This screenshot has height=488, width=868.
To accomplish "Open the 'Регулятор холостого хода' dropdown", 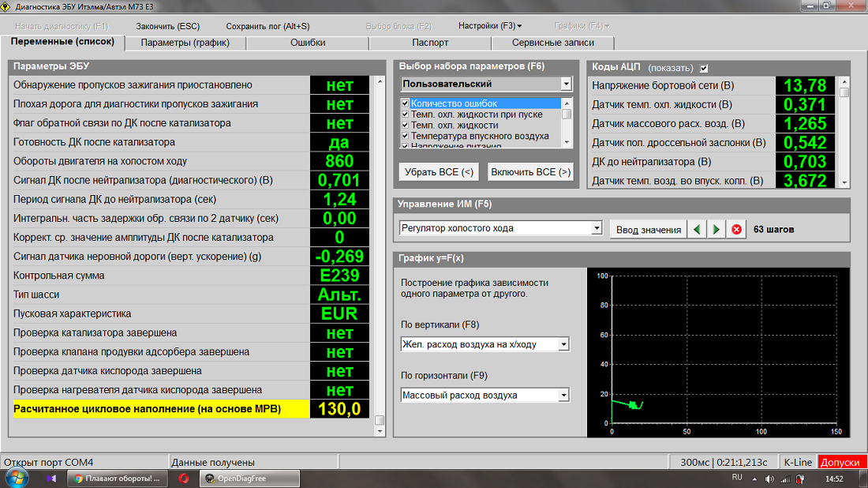I will coord(597,228).
